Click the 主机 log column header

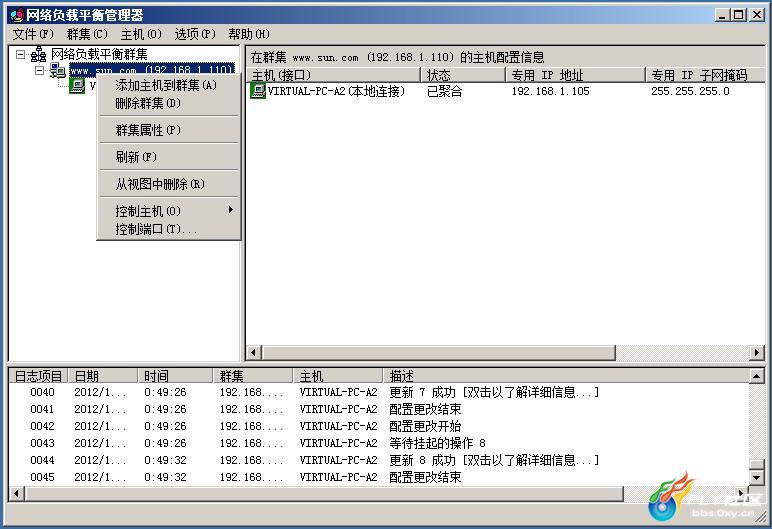click(338, 376)
